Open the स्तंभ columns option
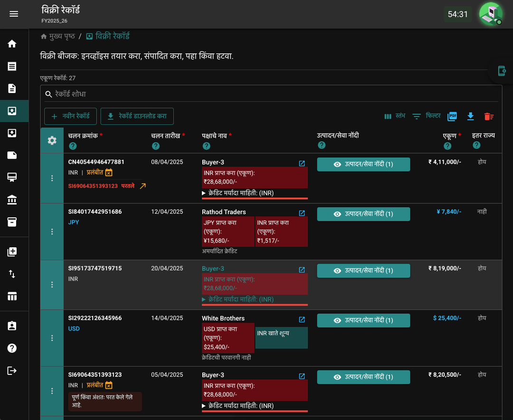513x420 pixels. click(395, 116)
